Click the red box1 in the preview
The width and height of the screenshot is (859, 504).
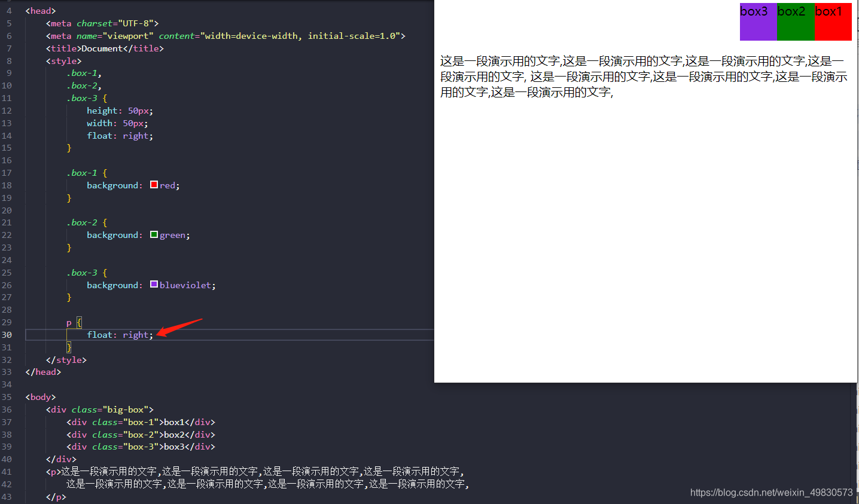tap(833, 22)
